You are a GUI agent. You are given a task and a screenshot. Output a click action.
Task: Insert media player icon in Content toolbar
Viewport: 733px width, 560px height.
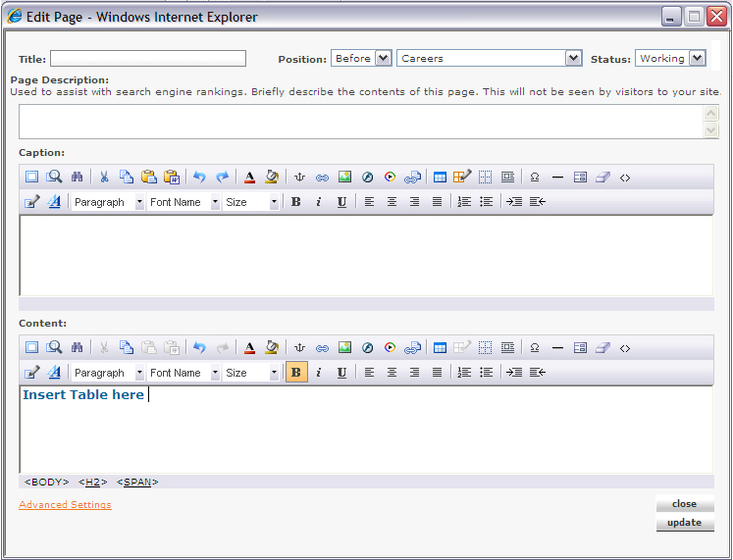pos(390,347)
